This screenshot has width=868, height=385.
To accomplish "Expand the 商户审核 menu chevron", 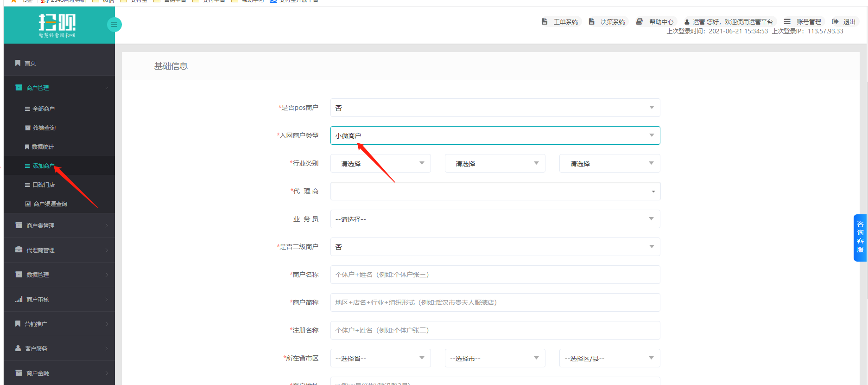I will click(107, 300).
